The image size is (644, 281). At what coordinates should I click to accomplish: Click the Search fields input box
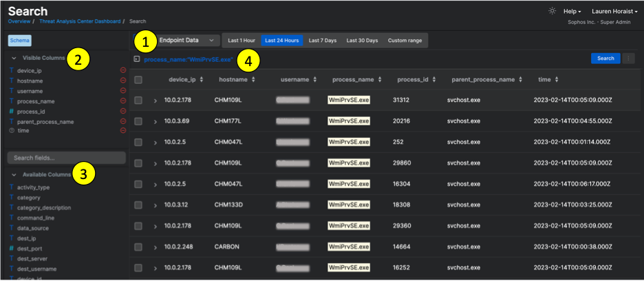tap(65, 158)
